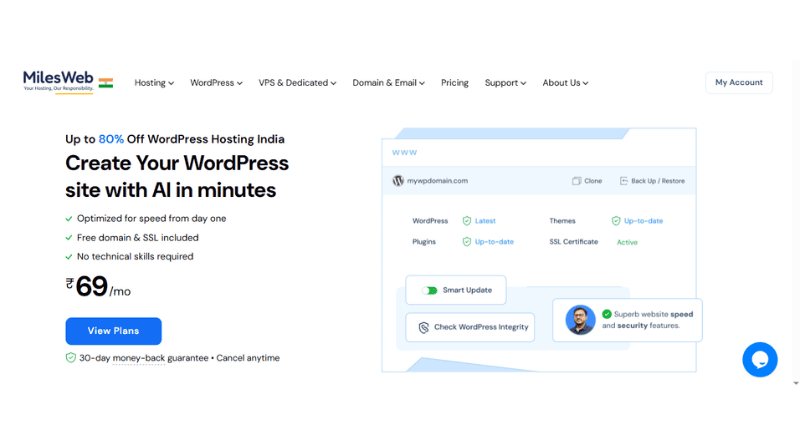Open My Account
This screenshot has height=445, width=800.
(739, 83)
